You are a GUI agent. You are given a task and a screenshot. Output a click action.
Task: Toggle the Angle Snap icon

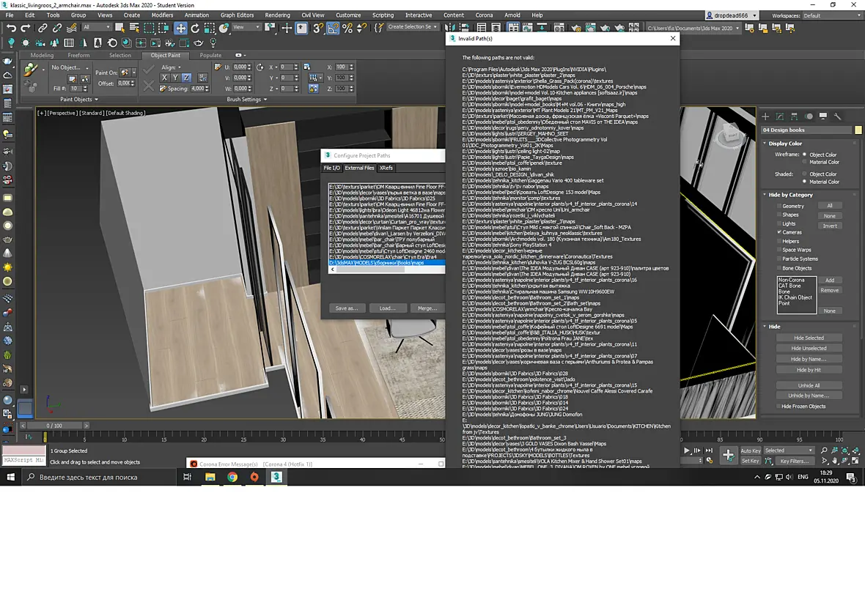pos(334,28)
